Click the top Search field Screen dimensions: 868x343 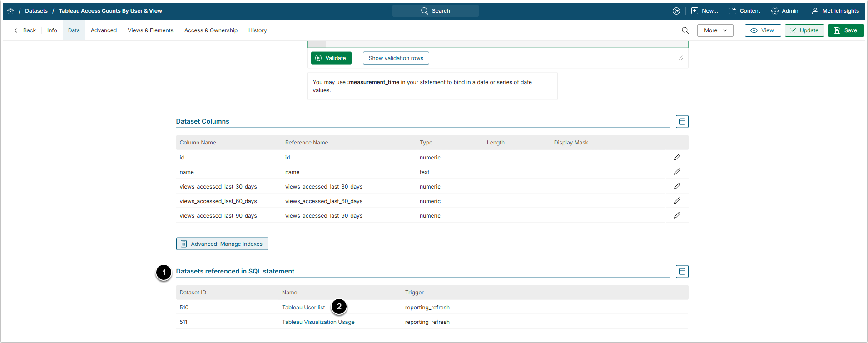click(x=435, y=11)
